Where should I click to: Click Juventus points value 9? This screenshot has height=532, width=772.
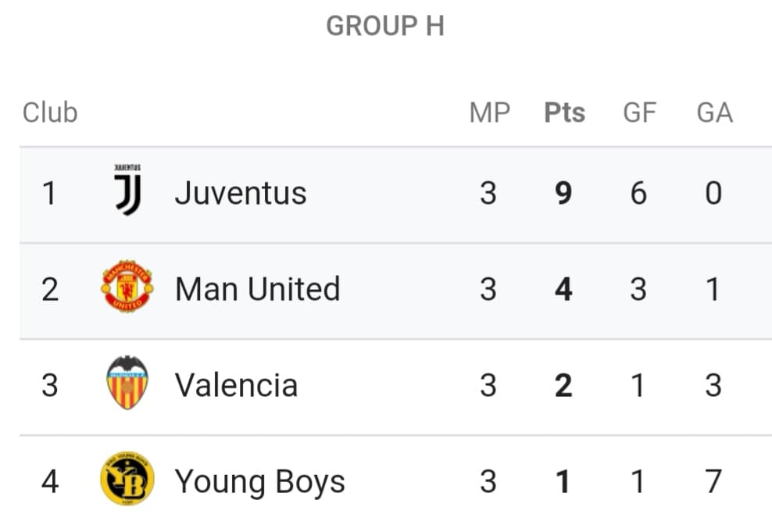(563, 193)
